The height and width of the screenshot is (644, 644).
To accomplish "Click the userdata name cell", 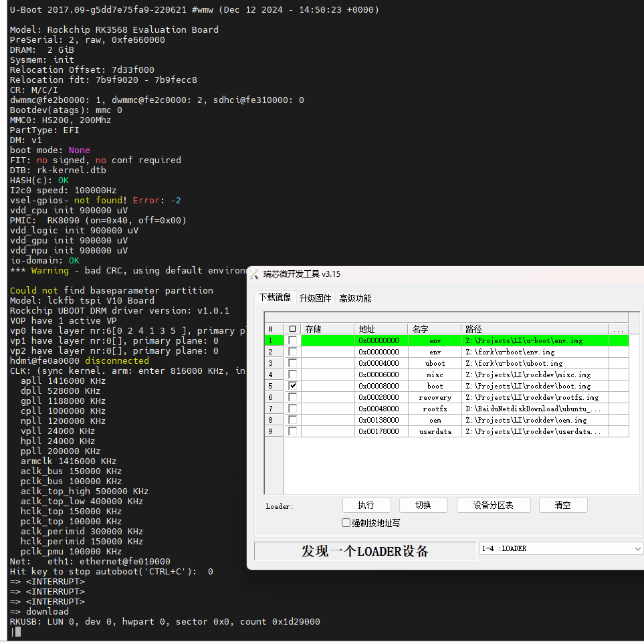I will (x=435, y=431).
